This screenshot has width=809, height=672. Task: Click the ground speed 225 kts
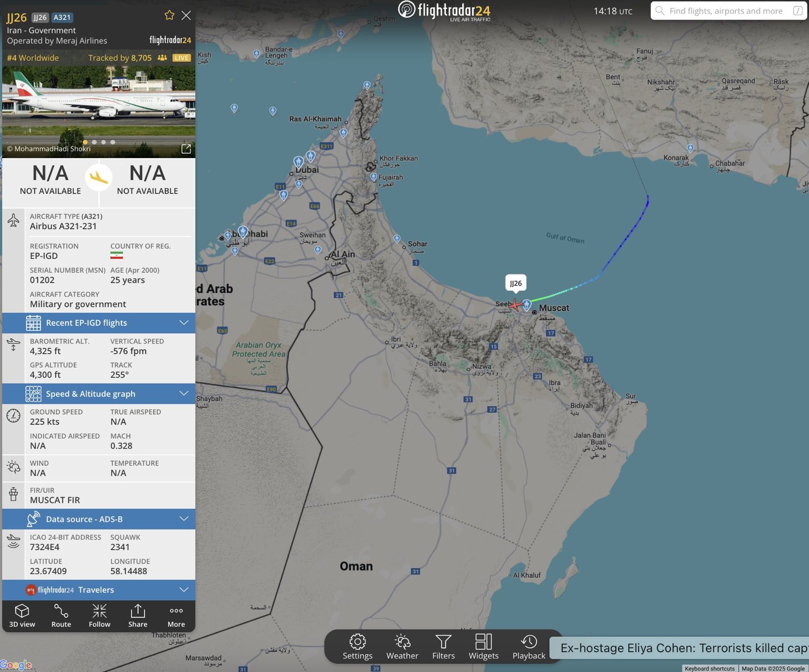(x=44, y=421)
